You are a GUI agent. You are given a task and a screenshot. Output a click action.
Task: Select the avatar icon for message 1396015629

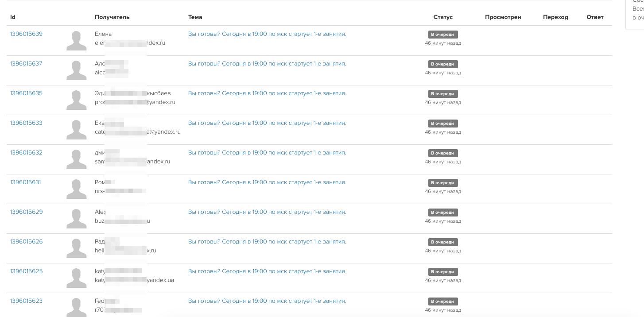(76, 218)
